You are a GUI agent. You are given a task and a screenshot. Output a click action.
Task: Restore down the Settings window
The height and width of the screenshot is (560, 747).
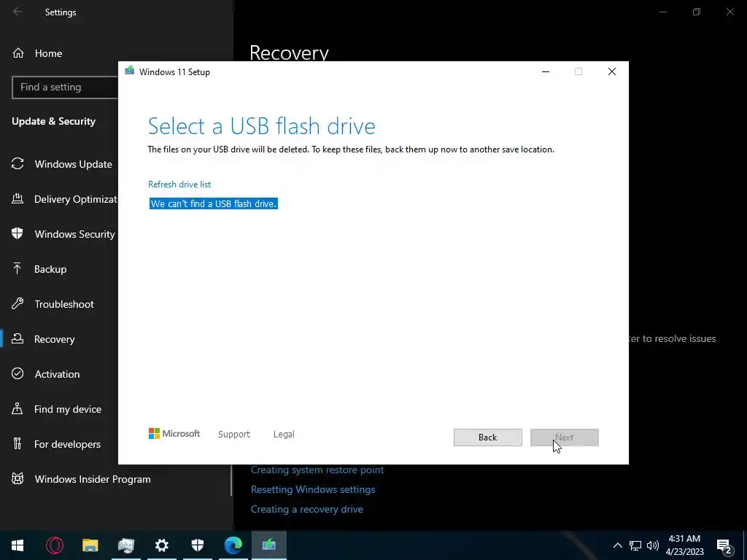point(697,12)
